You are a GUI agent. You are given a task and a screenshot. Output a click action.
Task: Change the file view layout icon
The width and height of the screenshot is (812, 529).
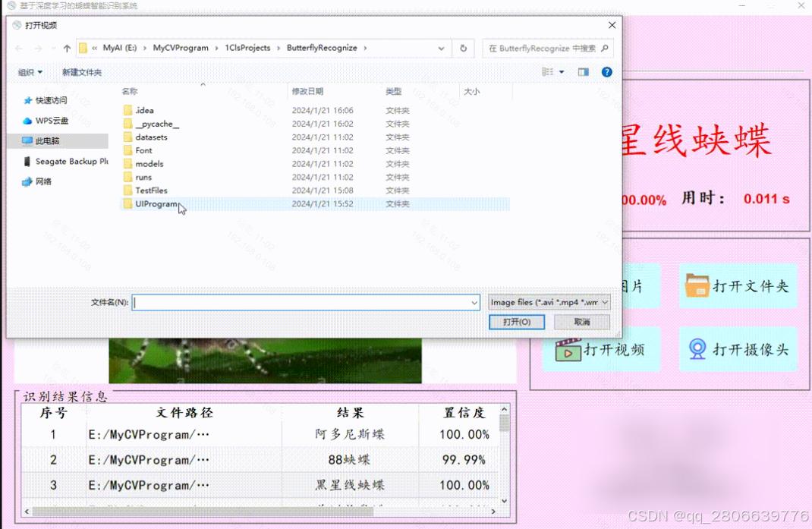point(547,72)
